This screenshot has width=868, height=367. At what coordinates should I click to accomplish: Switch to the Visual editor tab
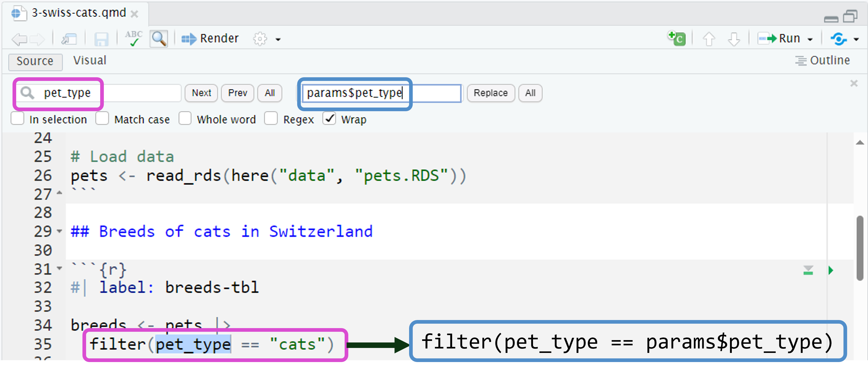(x=89, y=61)
